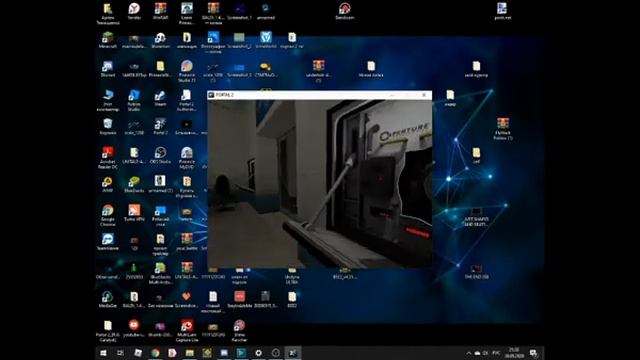640x360 pixels.
Task: Open Chrome from the taskbar
Action: point(155,353)
